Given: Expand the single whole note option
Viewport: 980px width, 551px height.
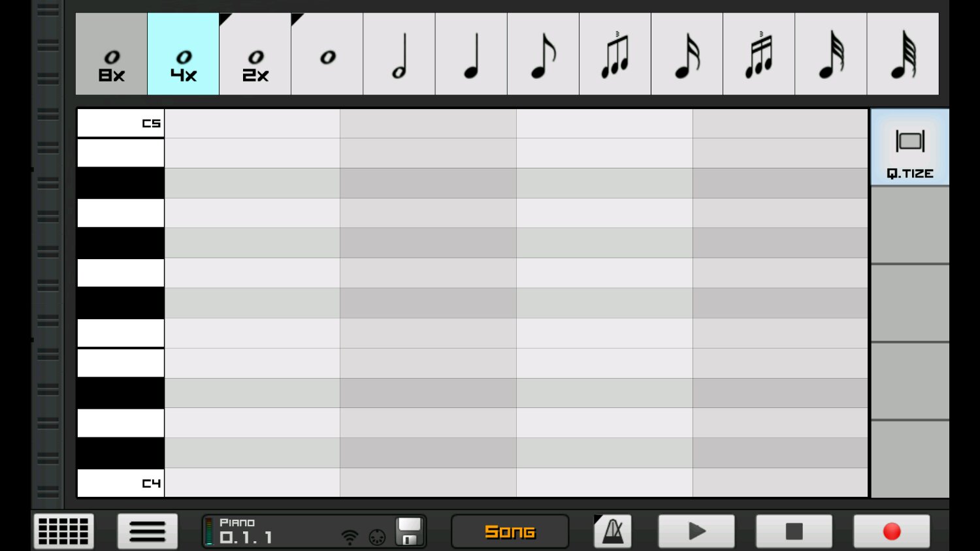Looking at the screenshot, I should pos(327,54).
